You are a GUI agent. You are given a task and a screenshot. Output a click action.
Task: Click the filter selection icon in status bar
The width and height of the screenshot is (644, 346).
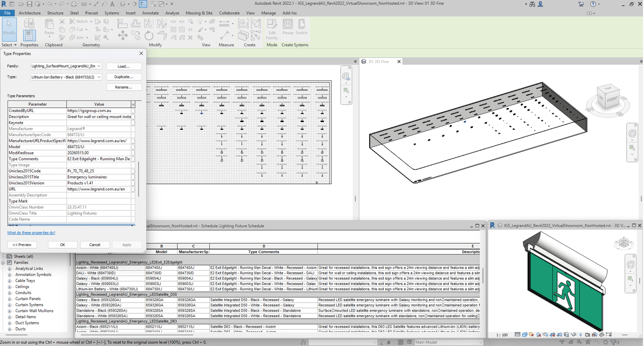coord(614,342)
